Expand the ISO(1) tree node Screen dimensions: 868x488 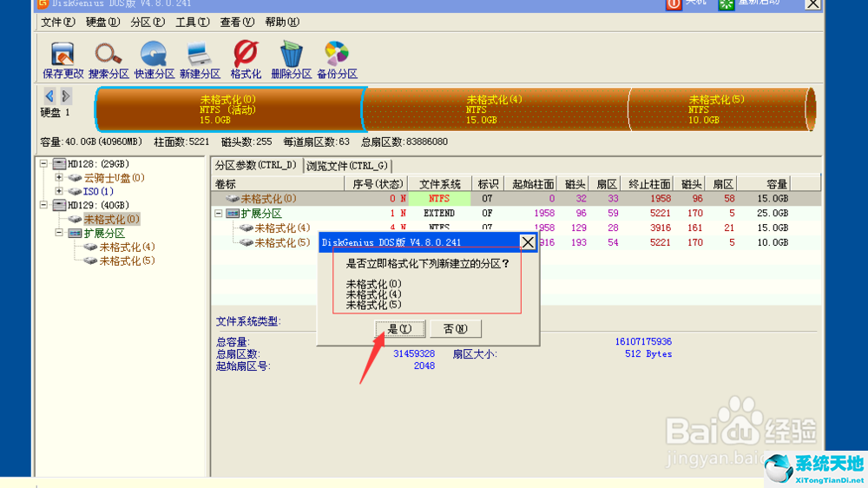pos(59,192)
